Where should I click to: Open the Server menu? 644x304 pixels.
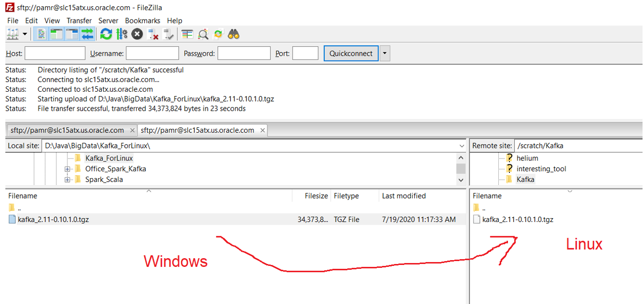click(x=108, y=20)
